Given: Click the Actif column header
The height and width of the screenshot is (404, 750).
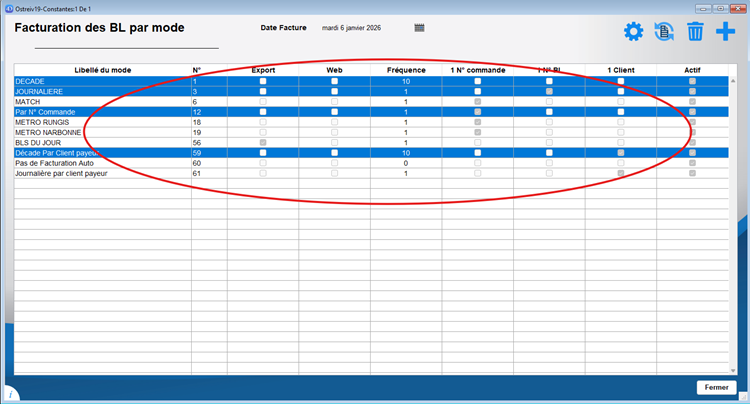Looking at the screenshot, I should [x=691, y=70].
